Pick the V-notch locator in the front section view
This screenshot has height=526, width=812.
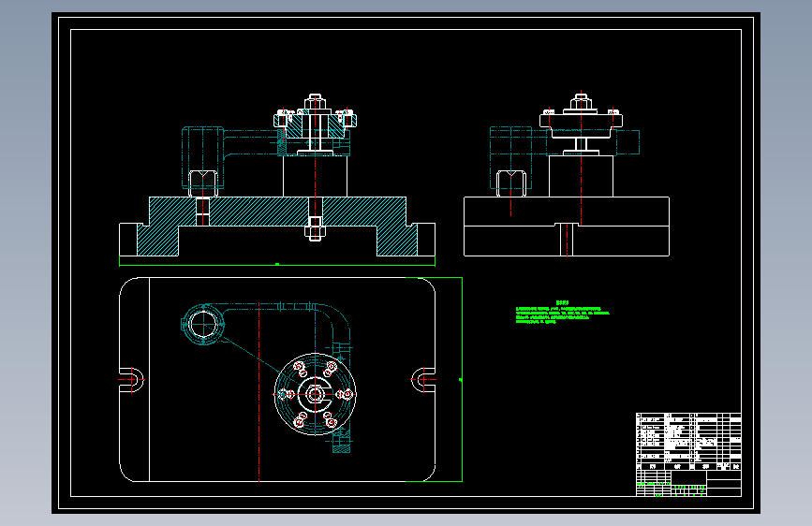[x=203, y=183]
